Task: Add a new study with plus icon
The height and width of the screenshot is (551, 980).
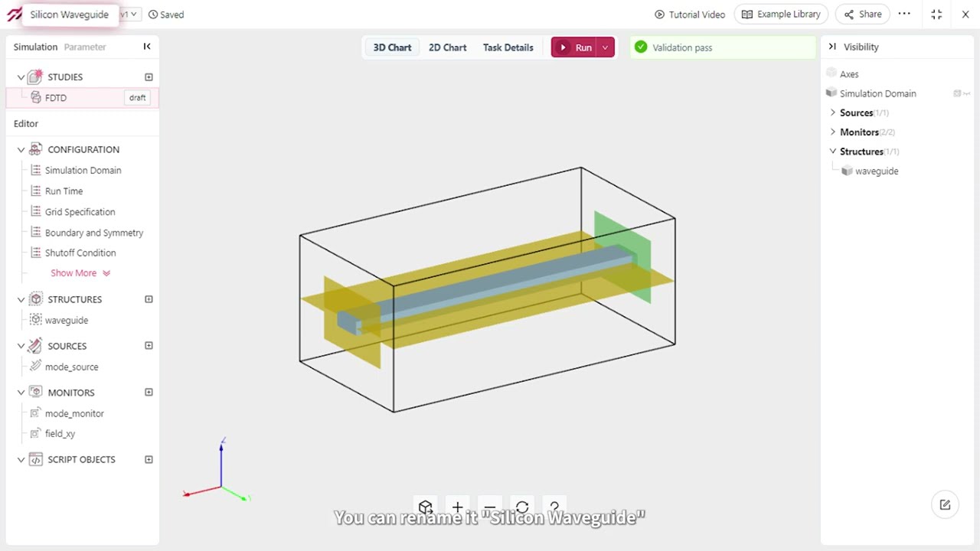Action: click(149, 77)
